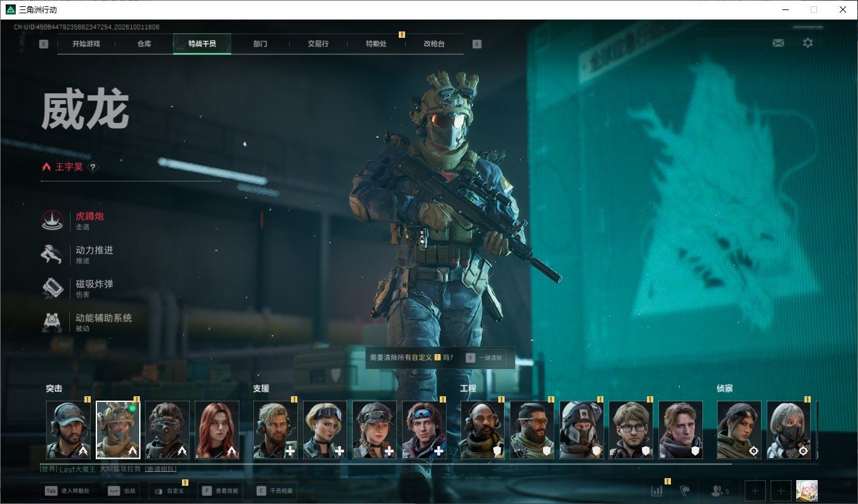Select the bald engineer operator with headset

click(x=483, y=430)
